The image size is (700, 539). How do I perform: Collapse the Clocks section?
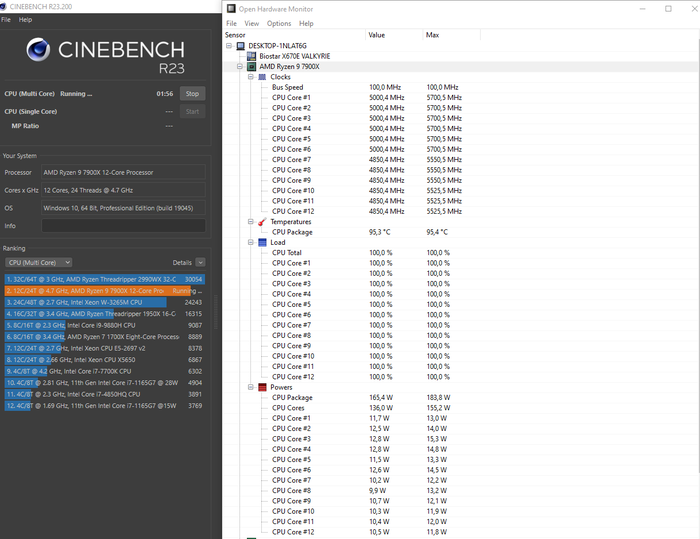[251, 77]
